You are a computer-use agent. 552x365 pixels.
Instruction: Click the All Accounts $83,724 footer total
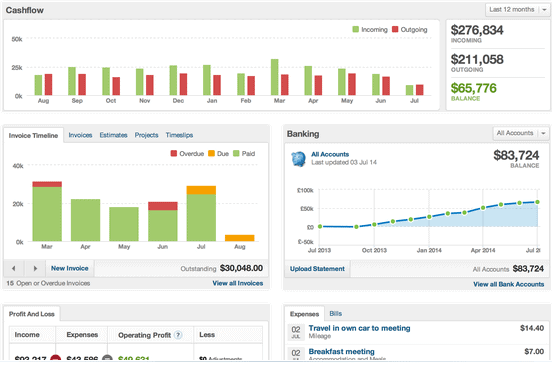pos(508,269)
